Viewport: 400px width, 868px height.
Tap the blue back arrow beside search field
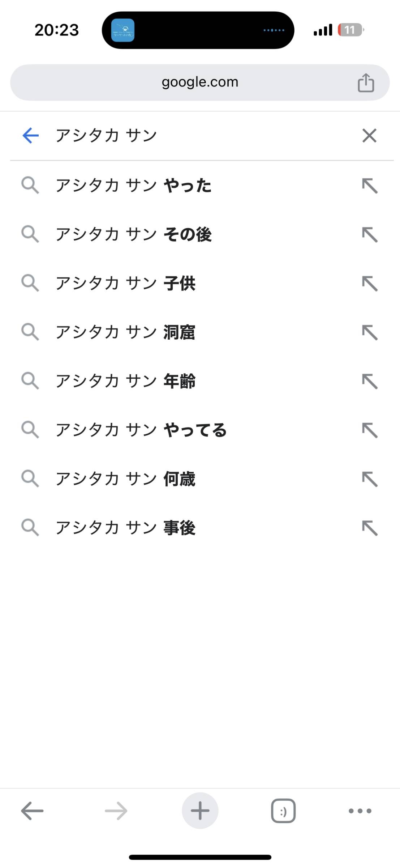[31, 136]
